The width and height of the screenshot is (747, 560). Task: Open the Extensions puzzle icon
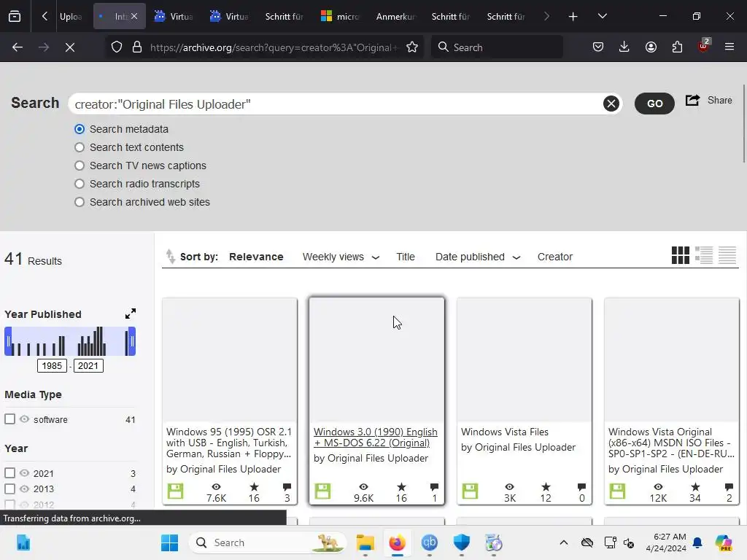tap(677, 47)
